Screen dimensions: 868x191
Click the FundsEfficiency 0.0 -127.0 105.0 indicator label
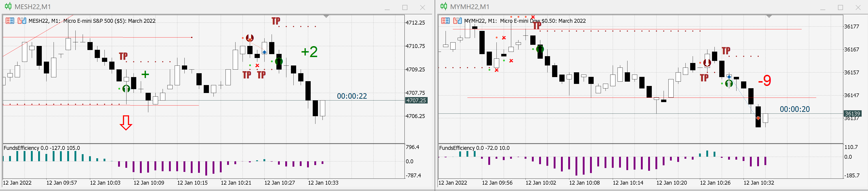42,148
